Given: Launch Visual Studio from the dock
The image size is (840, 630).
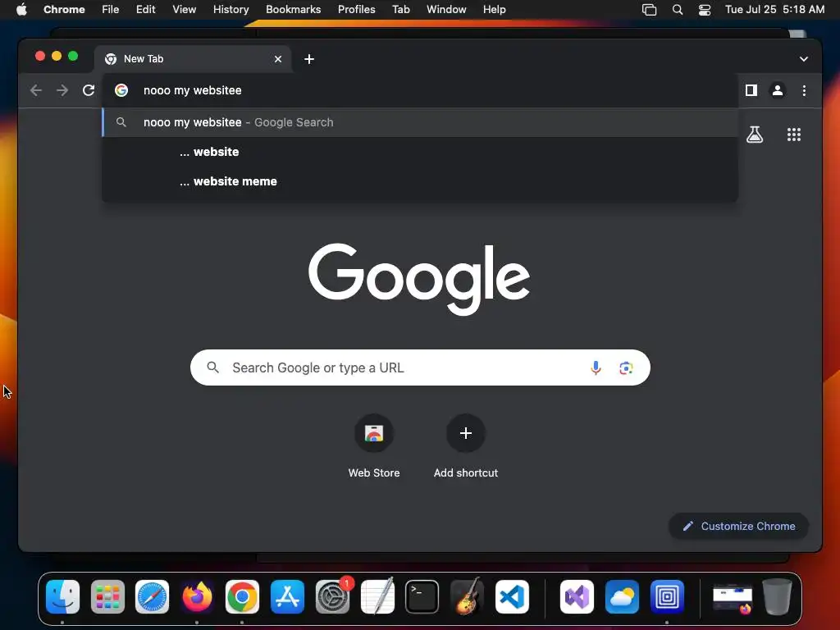Looking at the screenshot, I should tap(577, 597).
